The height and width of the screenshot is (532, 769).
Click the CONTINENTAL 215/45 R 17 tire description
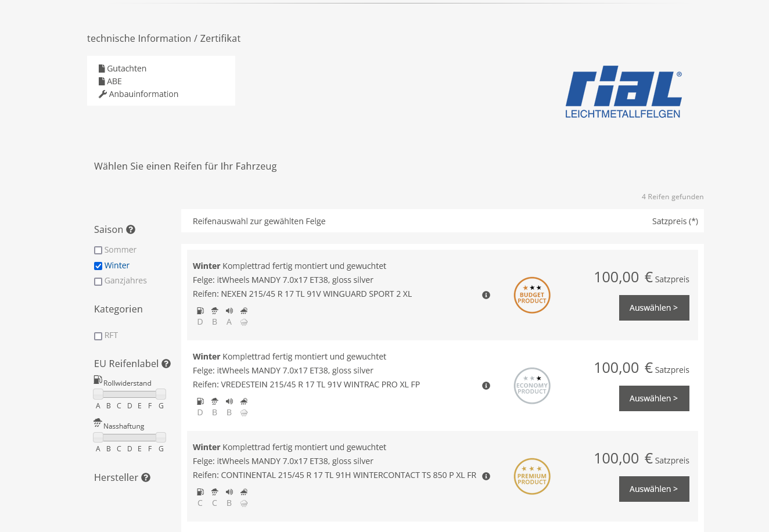[335, 475]
